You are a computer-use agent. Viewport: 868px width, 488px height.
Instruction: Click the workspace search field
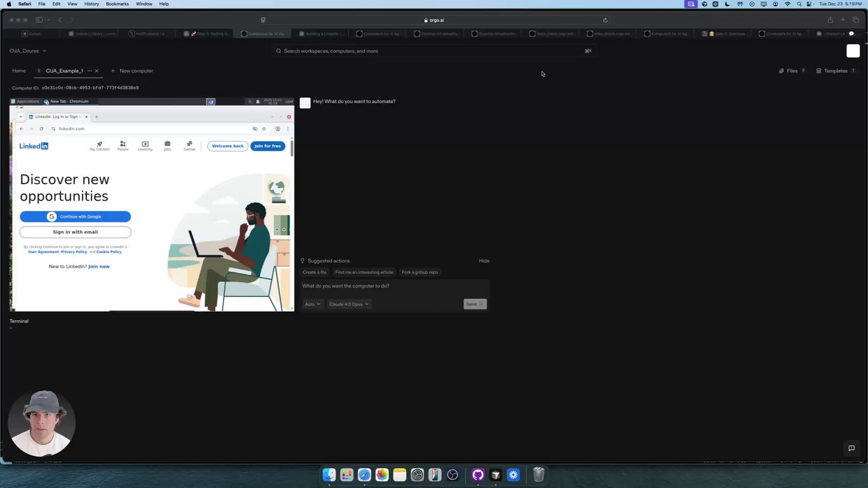click(434, 51)
